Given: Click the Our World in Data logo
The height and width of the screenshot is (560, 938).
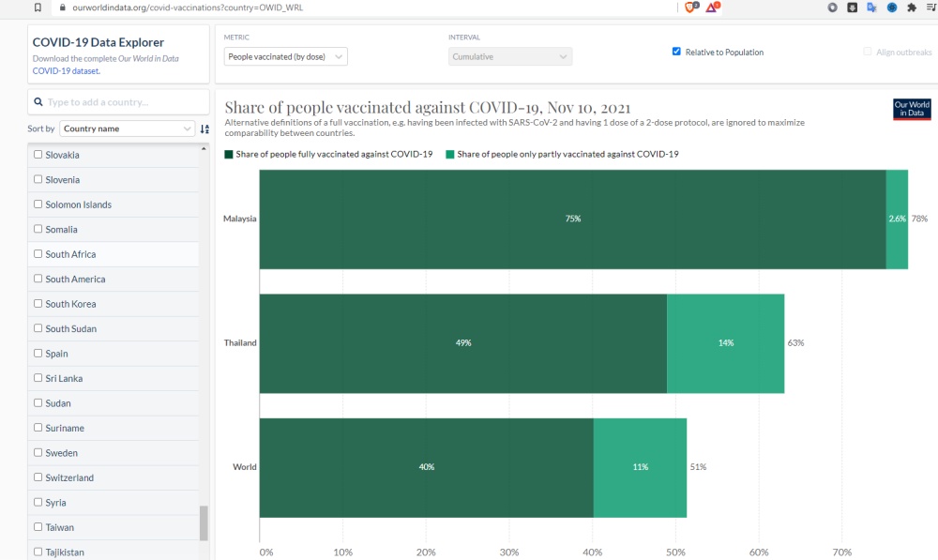Looking at the screenshot, I should pyautogui.click(x=912, y=109).
